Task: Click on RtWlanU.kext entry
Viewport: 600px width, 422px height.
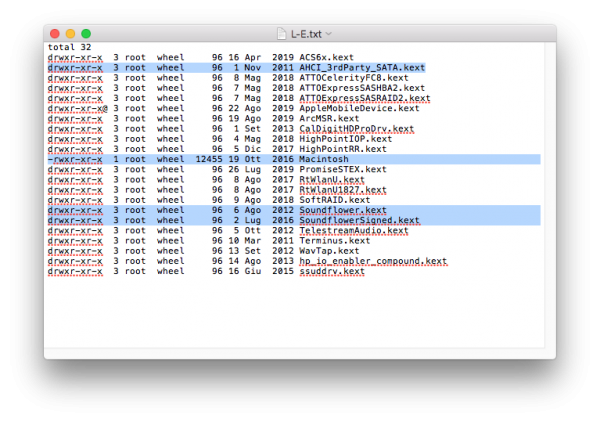Action: [x=332, y=180]
